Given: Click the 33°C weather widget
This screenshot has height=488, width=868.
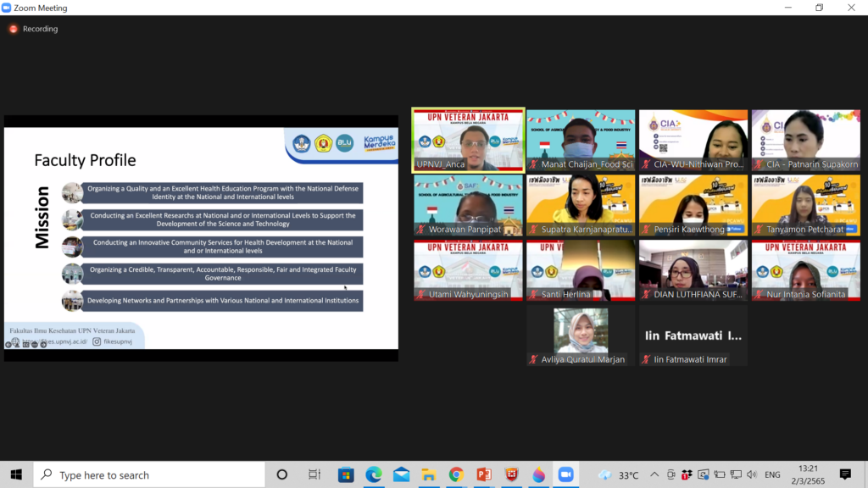Looking at the screenshot, I should pyautogui.click(x=619, y=474).
